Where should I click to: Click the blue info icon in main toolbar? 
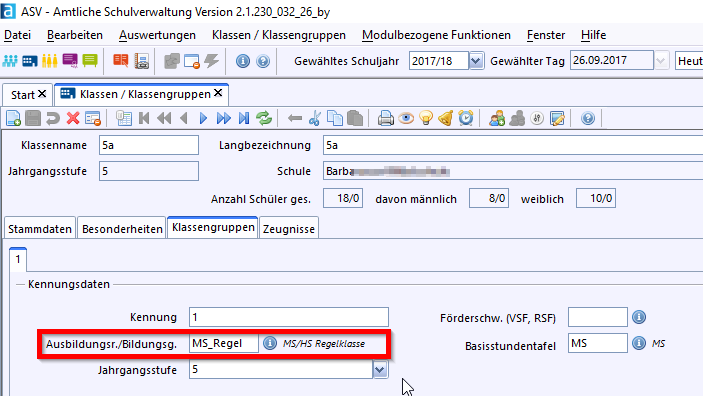pyautogui.click(x=243, y=61)
